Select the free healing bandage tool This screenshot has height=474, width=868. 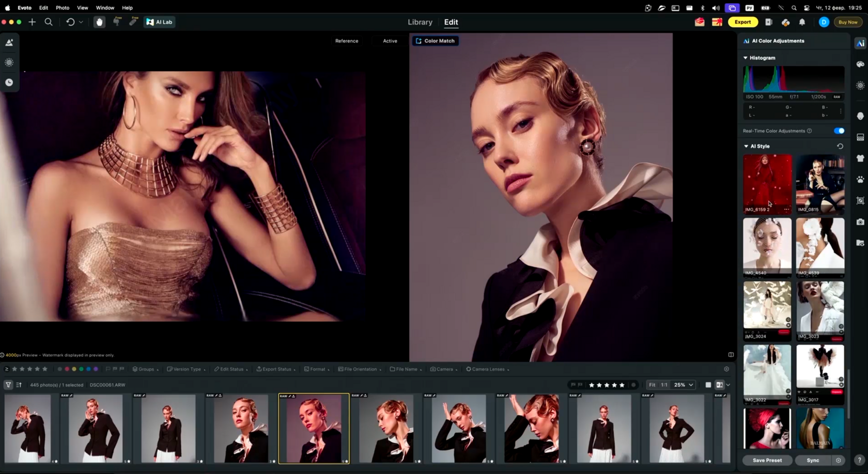click(x=133, y=22)
